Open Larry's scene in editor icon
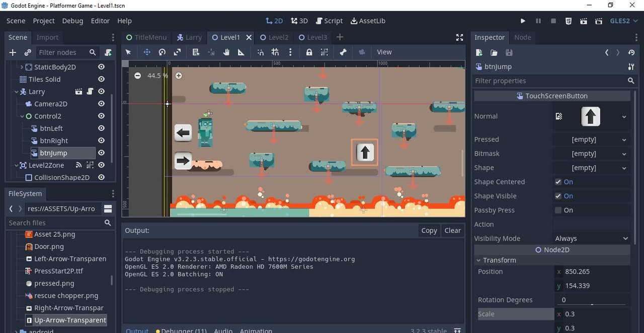Image resolution: width=644 pixels, height=333 pixels. (x=78, y=92)
